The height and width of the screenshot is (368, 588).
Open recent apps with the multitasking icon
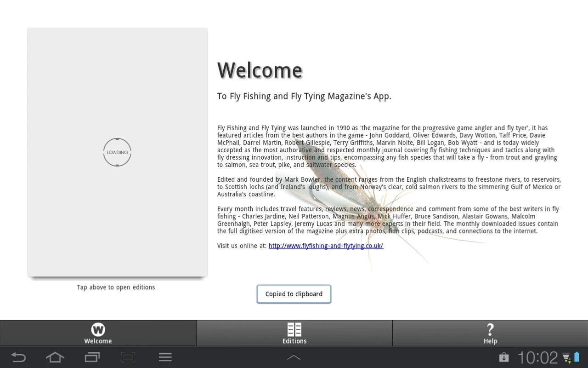coord(91,357)
